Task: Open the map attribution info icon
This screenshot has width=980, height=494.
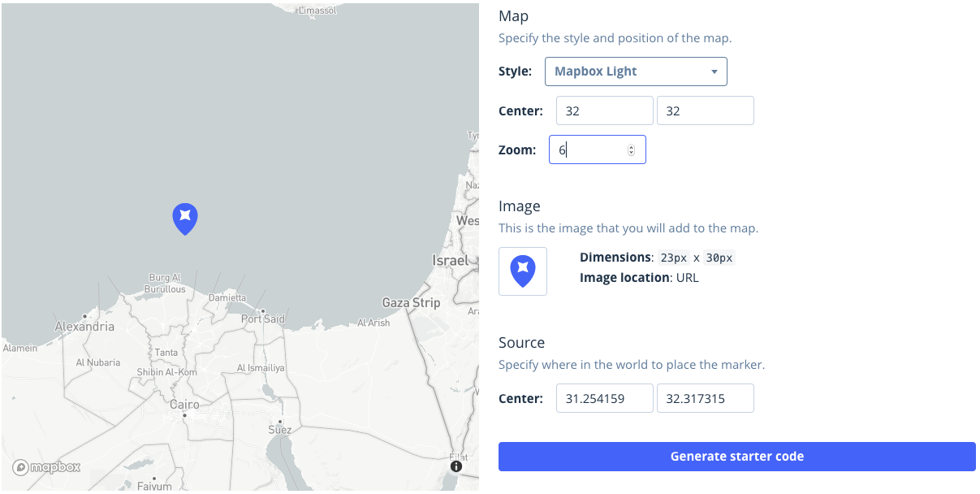Action: coord(456,466)
